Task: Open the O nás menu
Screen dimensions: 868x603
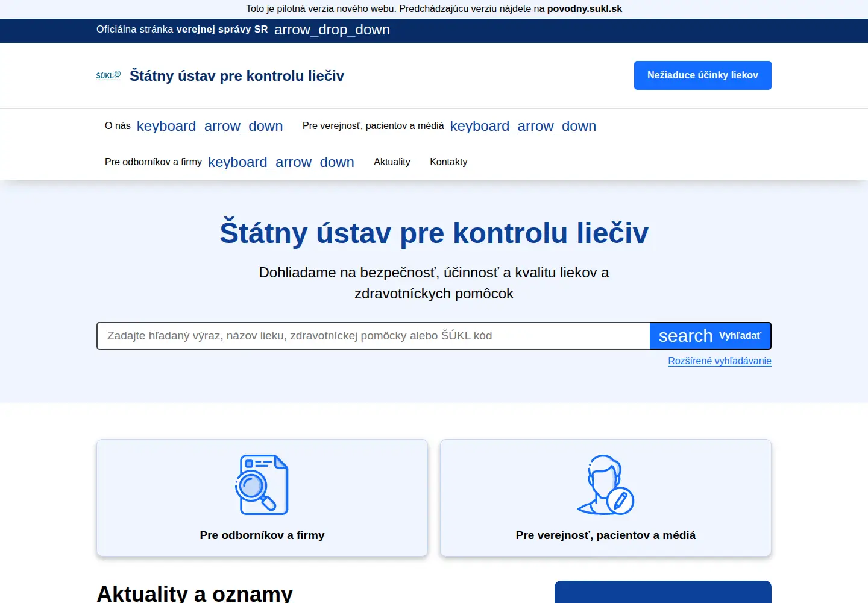Action: [x=118, y=126]
